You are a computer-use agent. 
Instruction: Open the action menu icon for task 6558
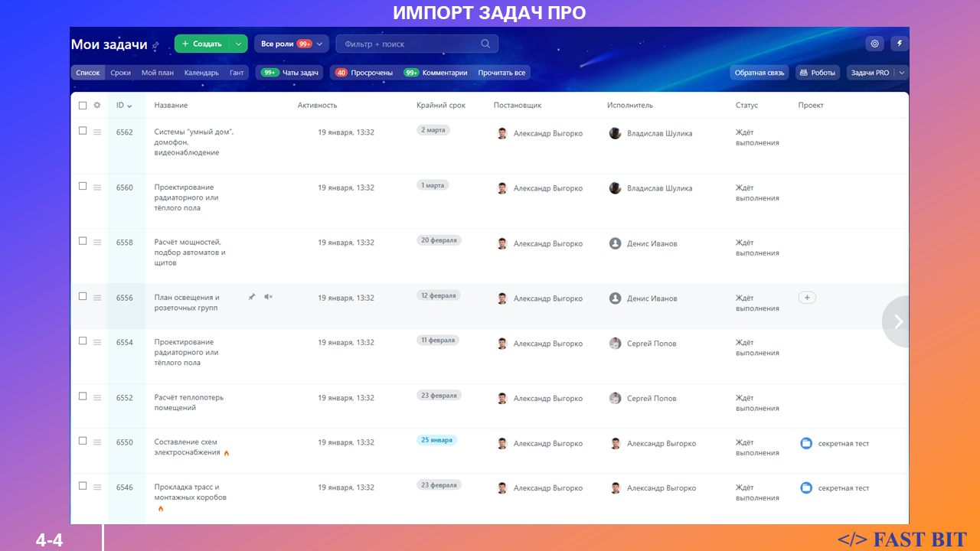point(97,243)
